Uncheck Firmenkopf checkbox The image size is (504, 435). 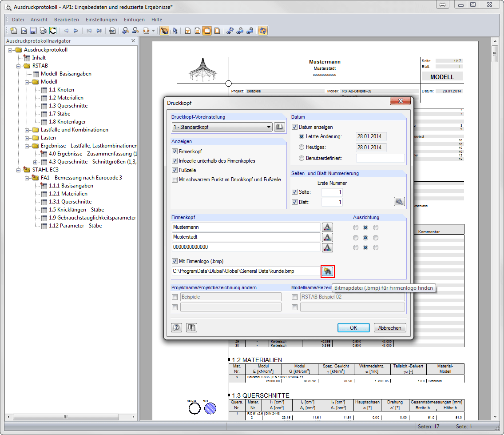pyautogui.click(x=175, y=151)
